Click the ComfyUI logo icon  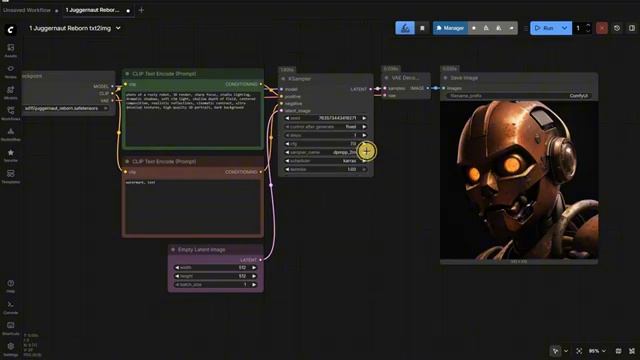[x=11, y=29]
